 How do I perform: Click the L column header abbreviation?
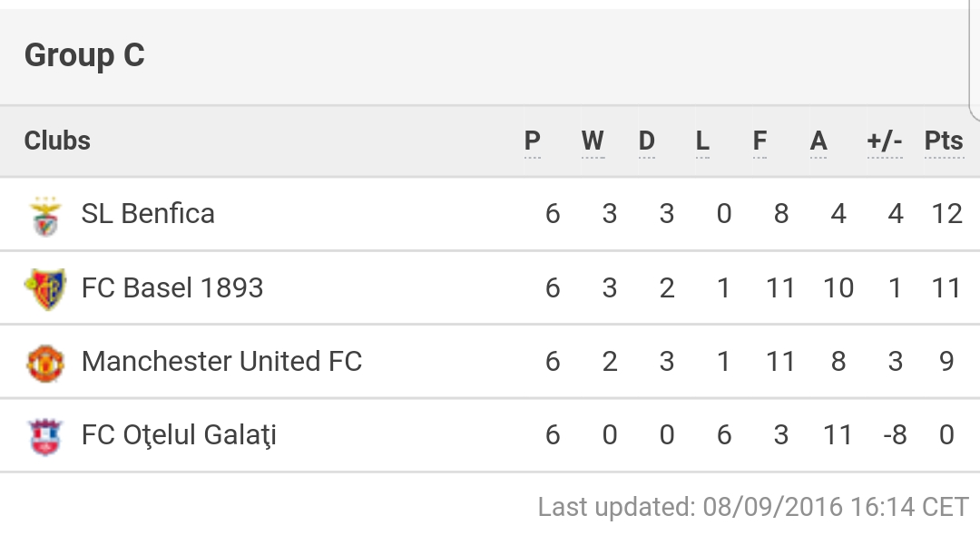(702, 141)
